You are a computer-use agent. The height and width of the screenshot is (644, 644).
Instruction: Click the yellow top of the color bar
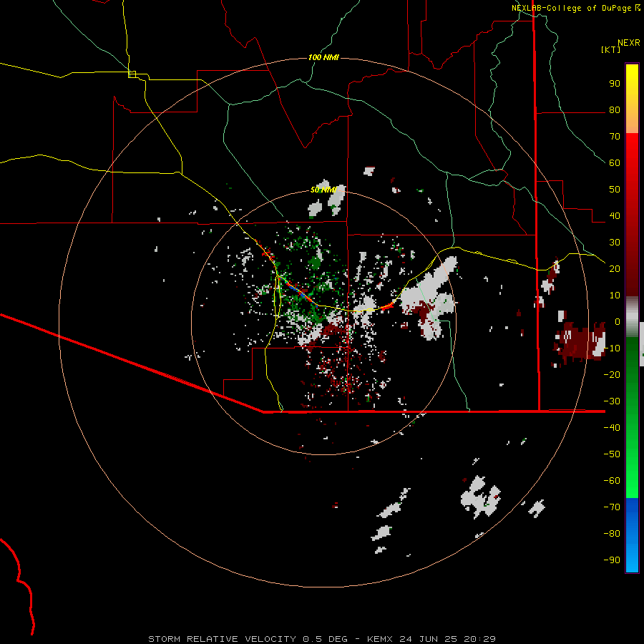click(x=632, y=99)
